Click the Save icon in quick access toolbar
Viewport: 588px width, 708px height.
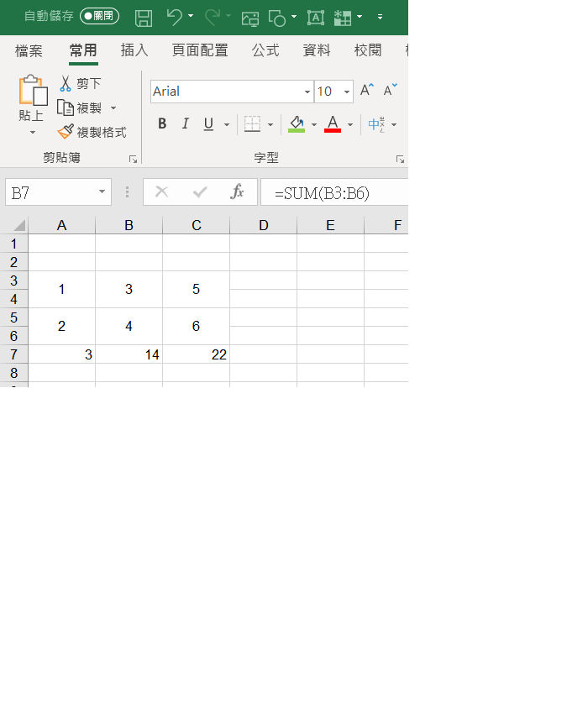coord(144,18)
